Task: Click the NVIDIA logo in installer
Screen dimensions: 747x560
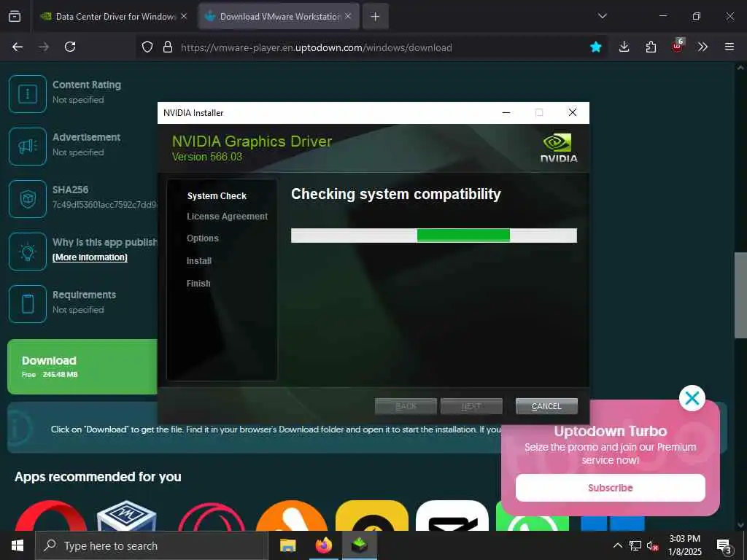Action: (x=559, y=147)
